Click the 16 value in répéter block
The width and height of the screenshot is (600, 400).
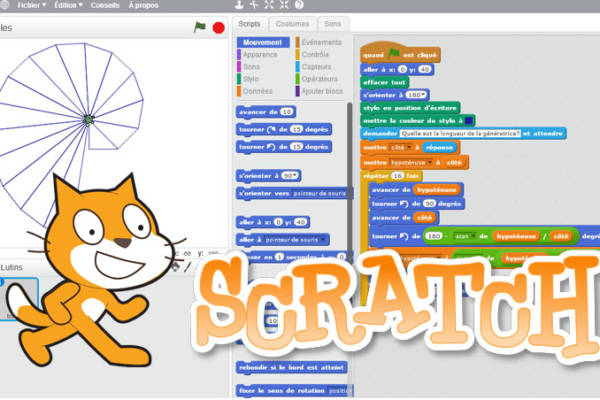coord(397,176)
